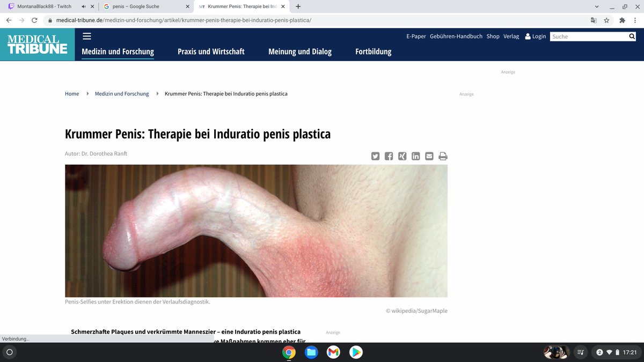Open Medizin und Forschung breadcrumb link
The width and height of the screenshot is (644, 362).
pos(122,94)
